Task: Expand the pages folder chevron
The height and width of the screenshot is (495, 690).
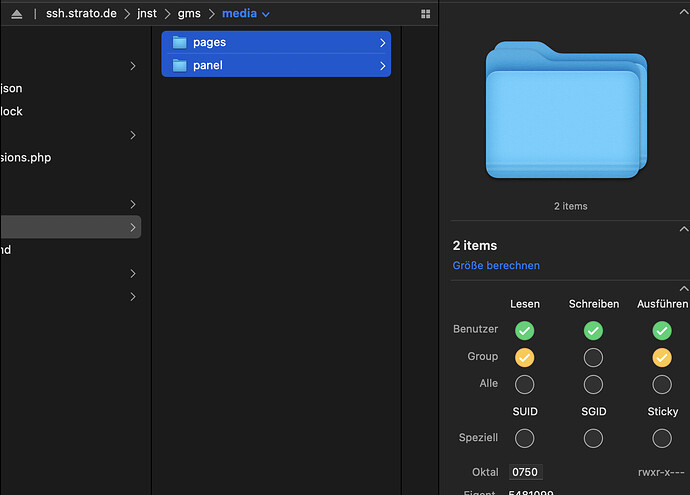Action: pyautogui.click(x=382, y=43)
